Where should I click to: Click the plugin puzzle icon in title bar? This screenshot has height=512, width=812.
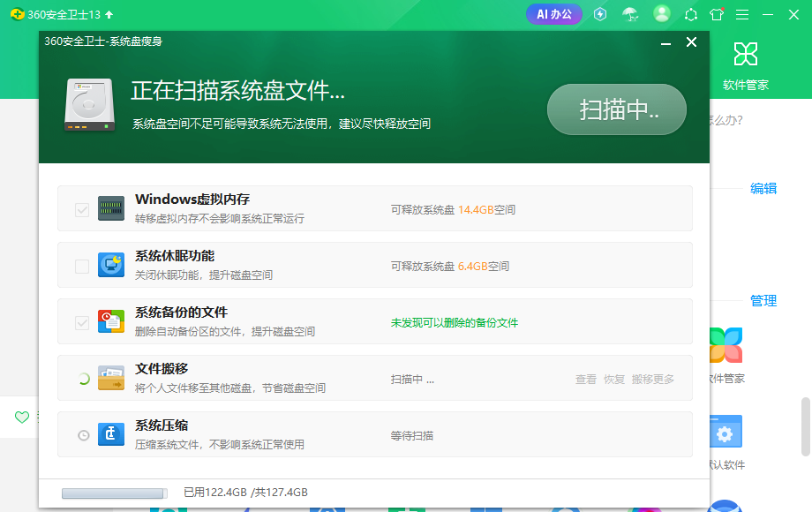click(690, 14)
